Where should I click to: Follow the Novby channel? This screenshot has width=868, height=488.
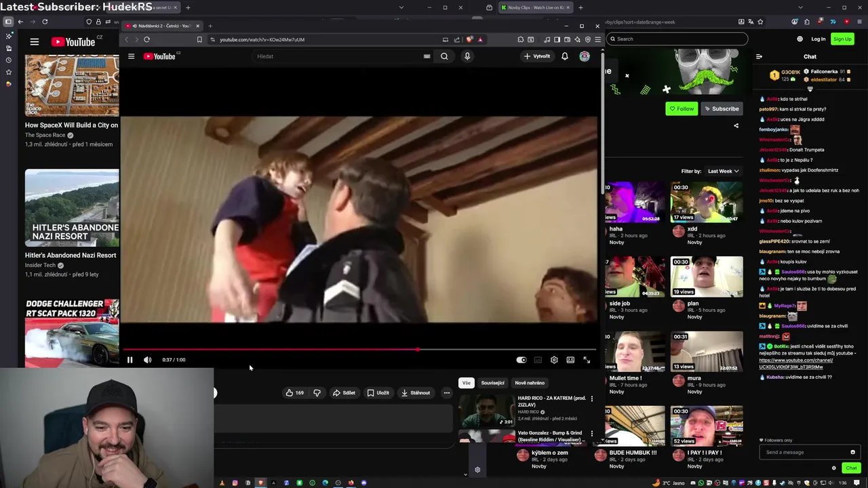[682, 108]
